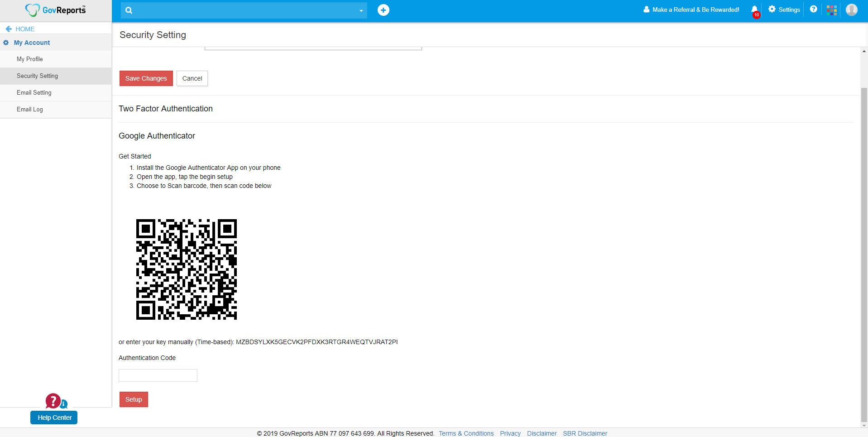Click the search magnifier icon

129,10
